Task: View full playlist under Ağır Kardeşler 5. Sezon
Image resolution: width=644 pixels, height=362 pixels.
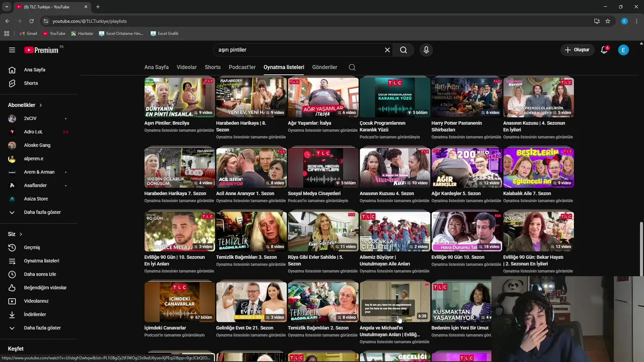Action: click(x=466, y=201)
